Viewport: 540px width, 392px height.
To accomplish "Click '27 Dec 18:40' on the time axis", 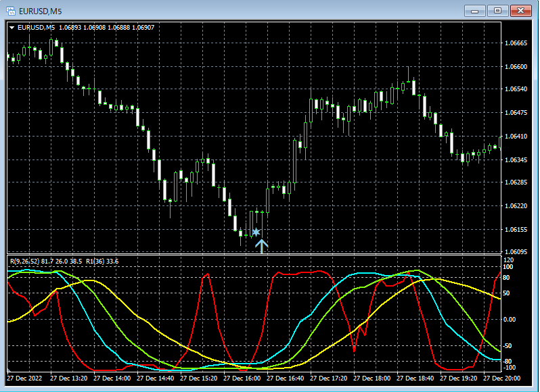I will 415,378.
